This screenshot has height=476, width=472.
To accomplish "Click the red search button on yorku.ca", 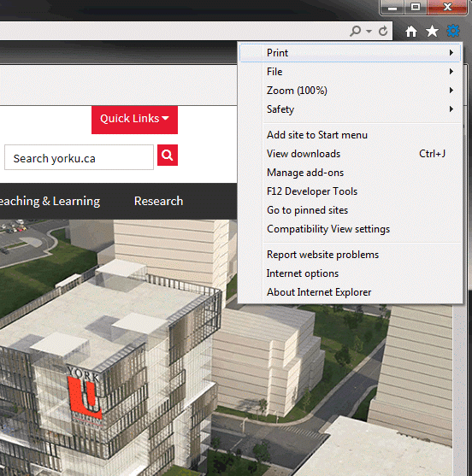I will pyautogui.click(x=168, y=156).
